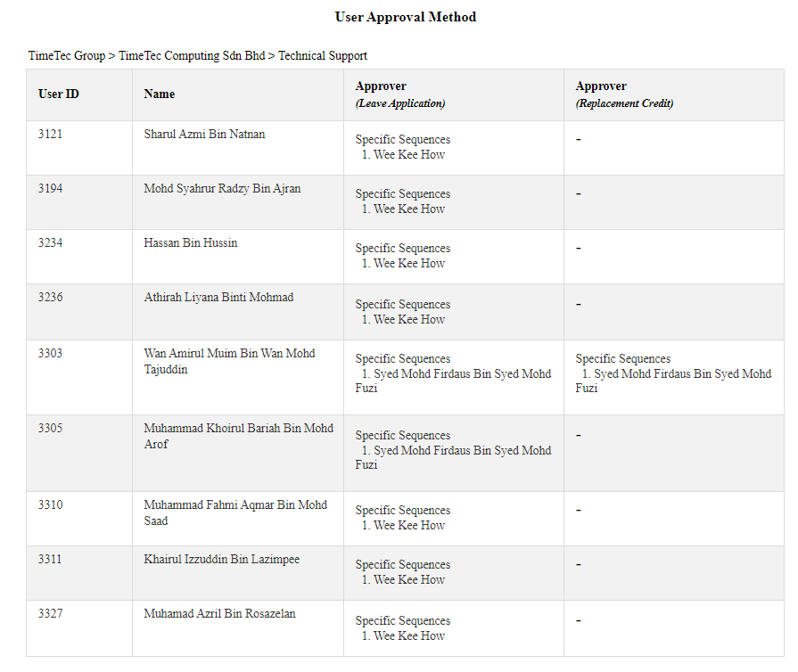Viewport: 798px width, 672px height.
Task: Select Muhammad Fahmi Aqmar Bin Mohd Saad
Action: point(235,512)
